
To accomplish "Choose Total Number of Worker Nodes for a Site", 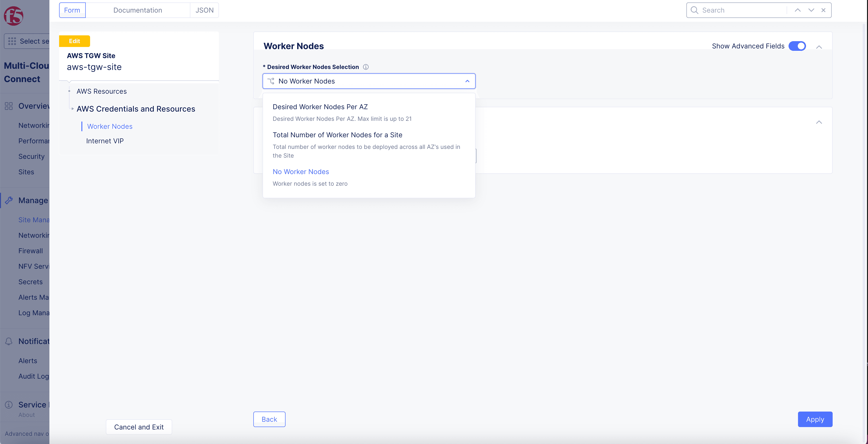I will pos(369,145).
